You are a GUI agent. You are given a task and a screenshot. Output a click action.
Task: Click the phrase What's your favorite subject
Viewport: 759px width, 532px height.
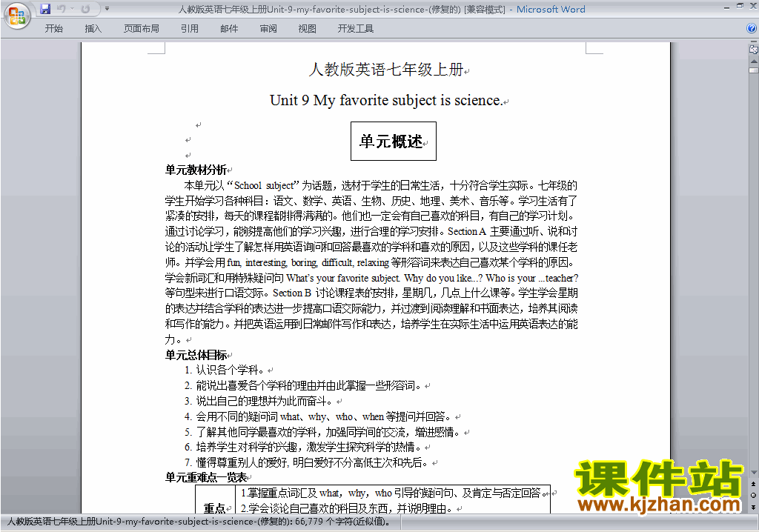pos(342,278)
